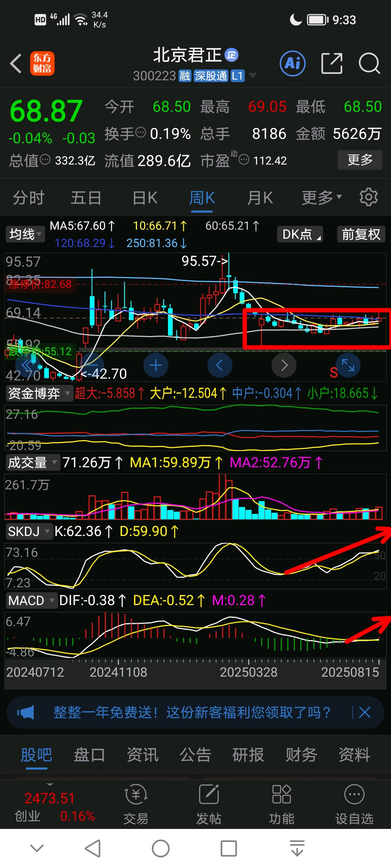Move chart left with arrow button

220,365
